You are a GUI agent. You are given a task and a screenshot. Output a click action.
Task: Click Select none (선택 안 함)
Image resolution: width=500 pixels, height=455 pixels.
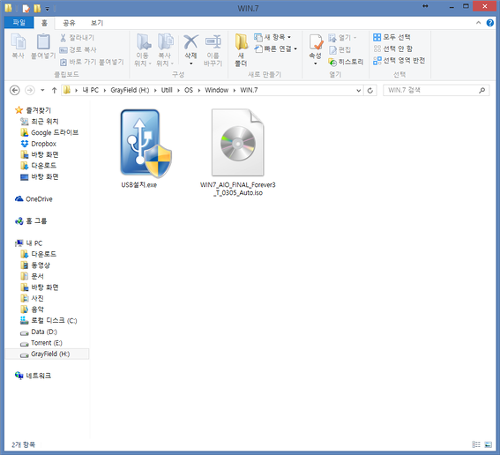coord(393,49)
